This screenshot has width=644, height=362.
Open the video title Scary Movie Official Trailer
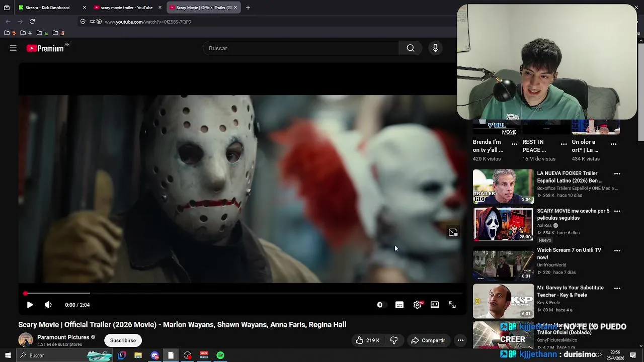point(182,325)
